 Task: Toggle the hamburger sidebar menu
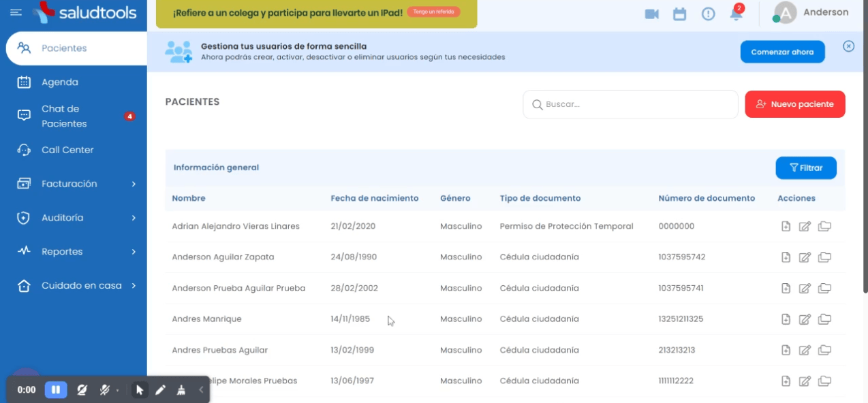point(16,12)
